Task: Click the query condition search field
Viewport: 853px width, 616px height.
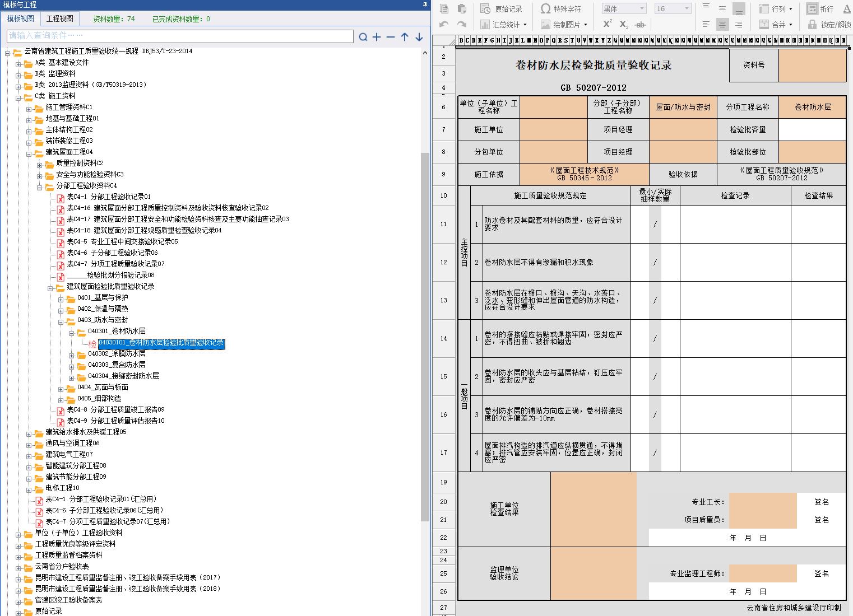Action: click(180, 36)
